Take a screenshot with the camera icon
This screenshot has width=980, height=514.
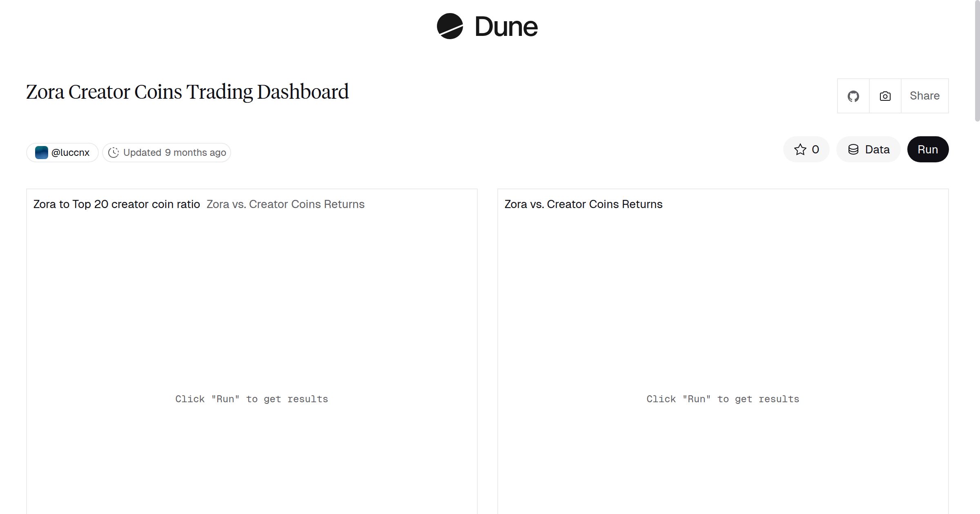[x=885, y=96]
